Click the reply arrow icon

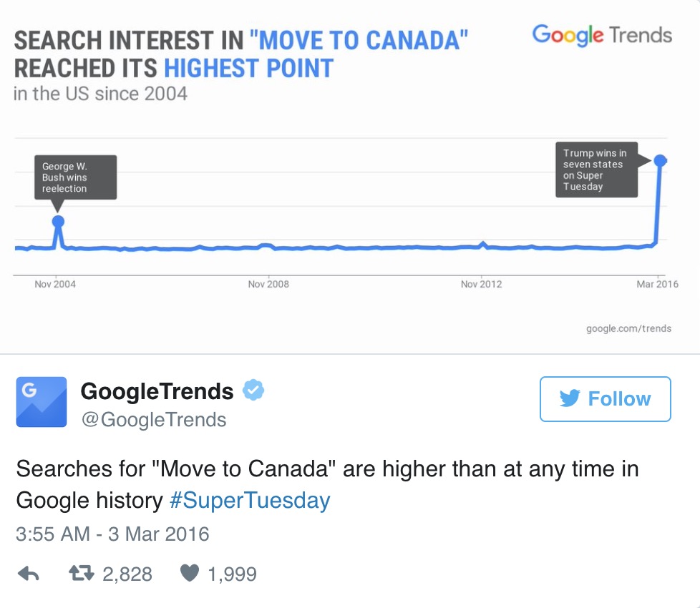(x=29, y=574)
